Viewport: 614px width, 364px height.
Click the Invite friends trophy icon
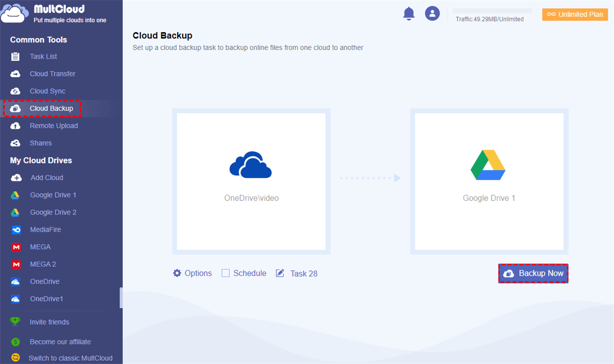tap(15, 322)
